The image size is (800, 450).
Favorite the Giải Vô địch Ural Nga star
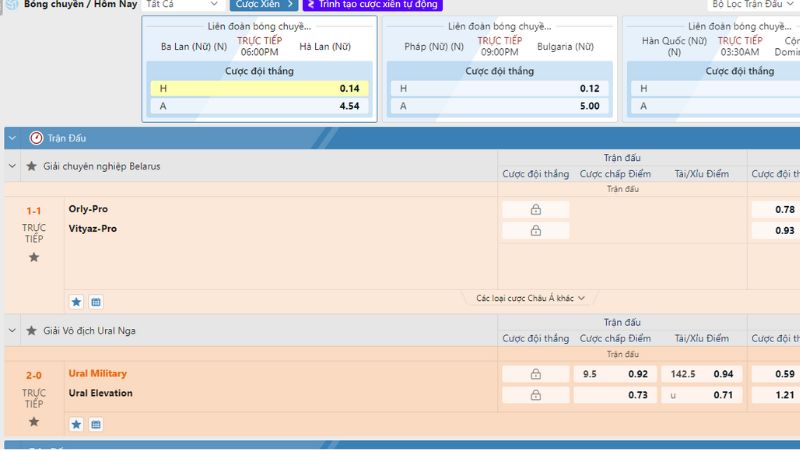coord(32,330)
